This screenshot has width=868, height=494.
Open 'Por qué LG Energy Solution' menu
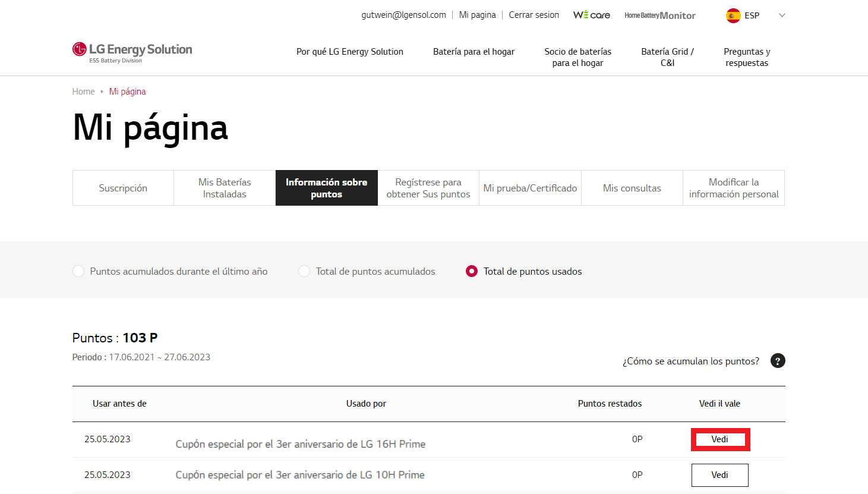pos(349,52)
